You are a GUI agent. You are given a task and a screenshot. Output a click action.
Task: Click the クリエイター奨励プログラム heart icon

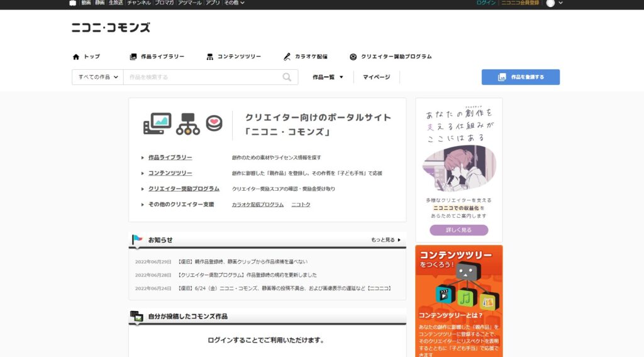click(x=353, y=57)
